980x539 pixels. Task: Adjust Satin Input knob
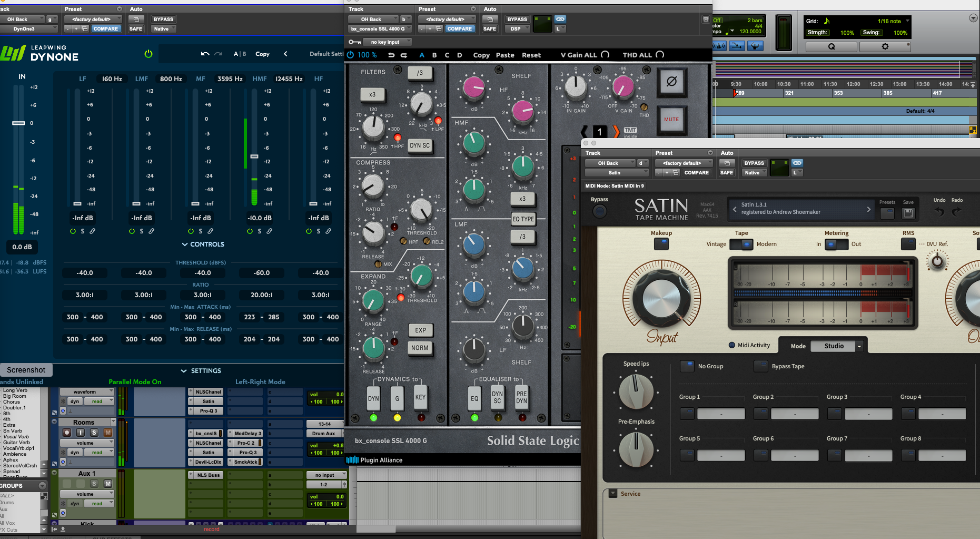tap(662, 299)
